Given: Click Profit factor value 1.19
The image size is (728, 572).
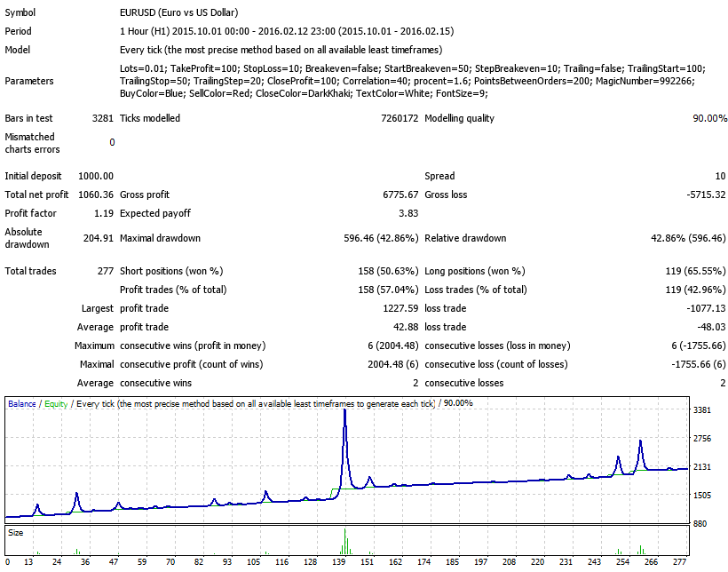Looking at the screenshot, I should 104,213.
